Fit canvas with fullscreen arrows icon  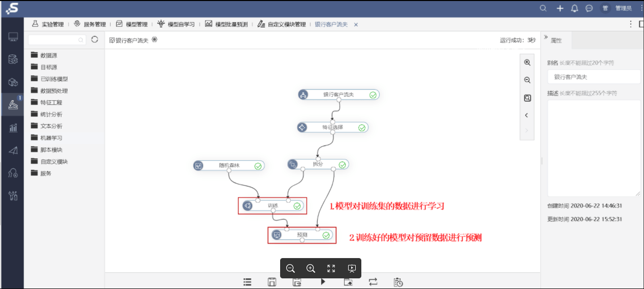coord(331,268)
